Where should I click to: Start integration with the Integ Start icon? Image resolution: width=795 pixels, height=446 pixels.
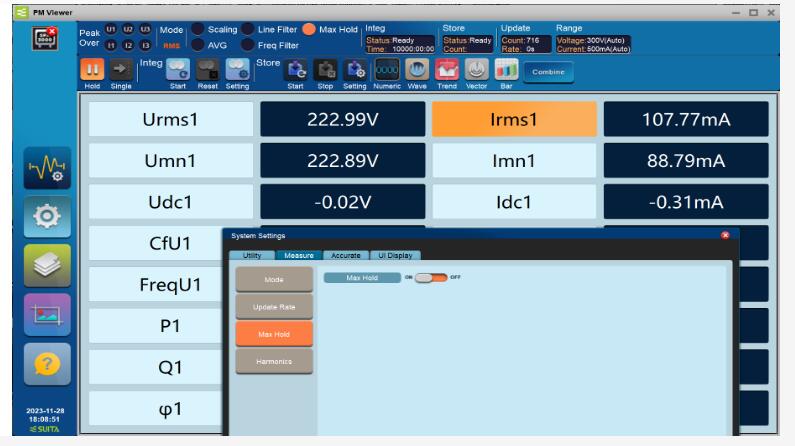178,70
